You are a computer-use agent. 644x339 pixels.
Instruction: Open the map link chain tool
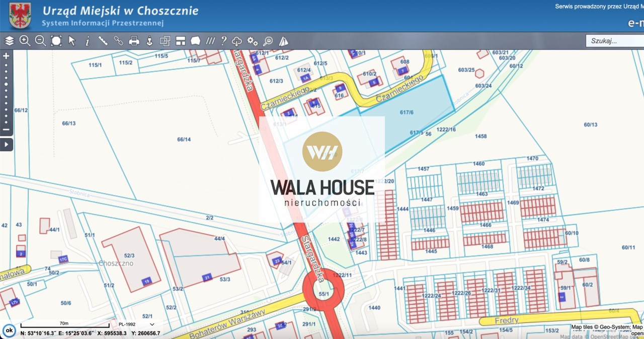click(x=118, y=41)
